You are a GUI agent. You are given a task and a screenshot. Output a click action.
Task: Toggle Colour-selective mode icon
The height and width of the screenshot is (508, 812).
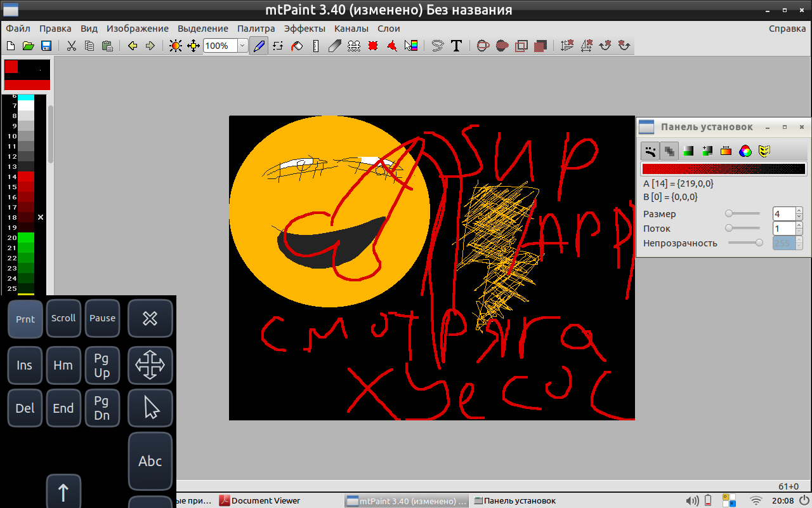726,151
